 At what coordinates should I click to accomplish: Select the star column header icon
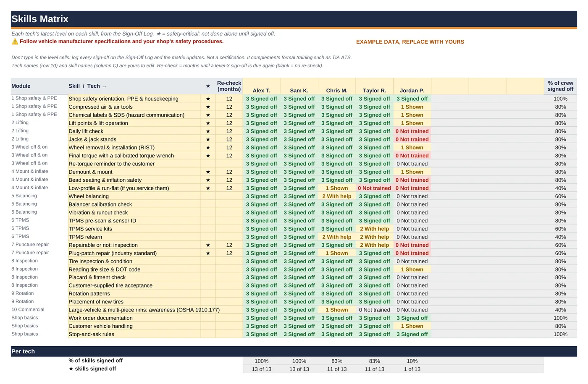208,86
